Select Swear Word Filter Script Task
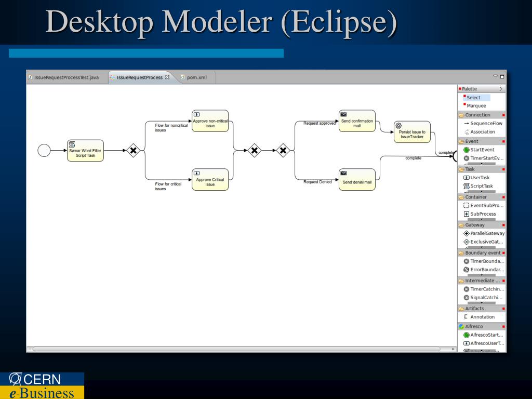 [86, 150]
